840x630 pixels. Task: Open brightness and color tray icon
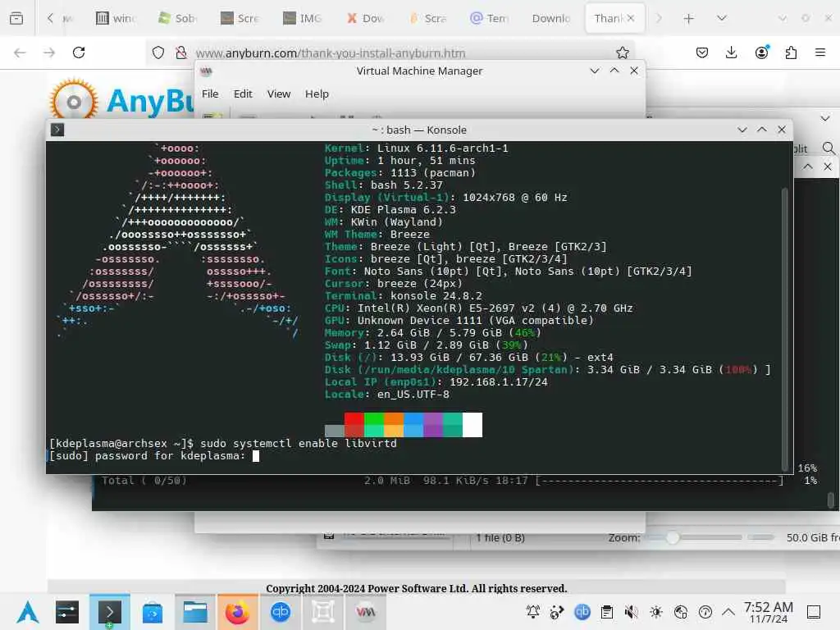click(x=656, y=612)
